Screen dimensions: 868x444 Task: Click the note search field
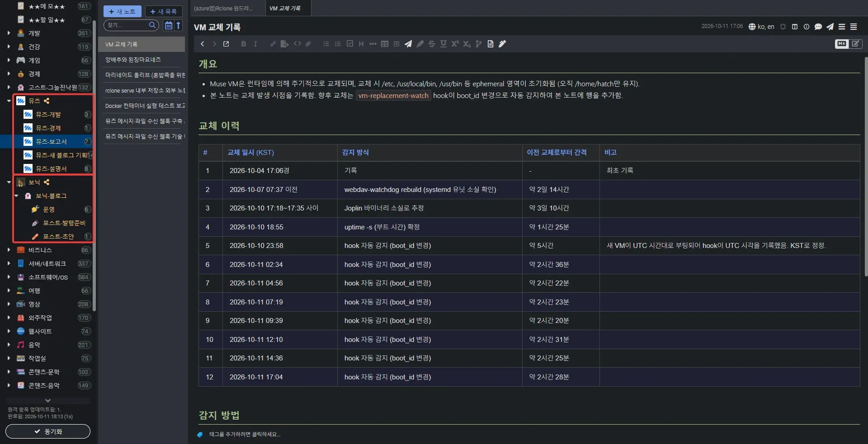click(x=131, y=25)
